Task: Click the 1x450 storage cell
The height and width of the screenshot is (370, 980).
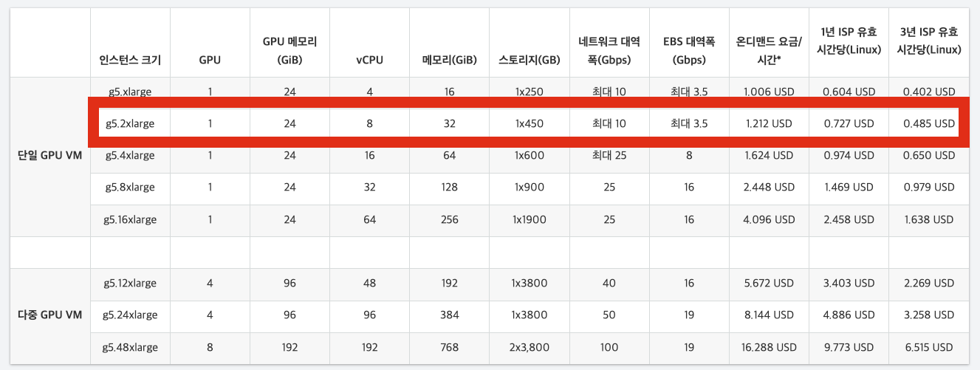Action: click(530, 123)
